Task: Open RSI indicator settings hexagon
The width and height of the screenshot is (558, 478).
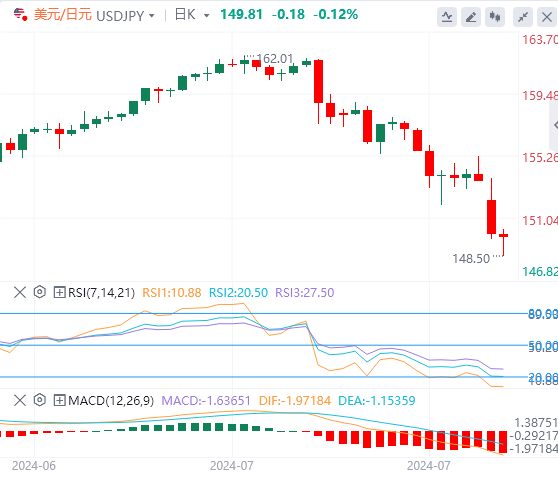Action: coord(40,292)
